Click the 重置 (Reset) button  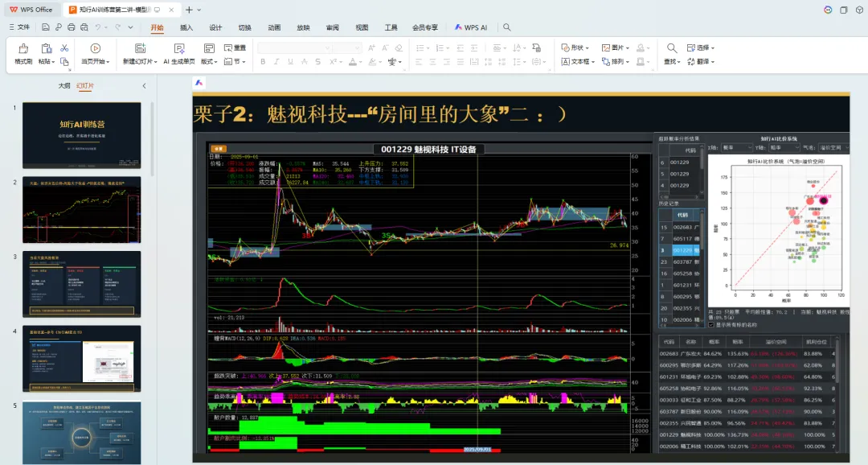tap(235, 47)
